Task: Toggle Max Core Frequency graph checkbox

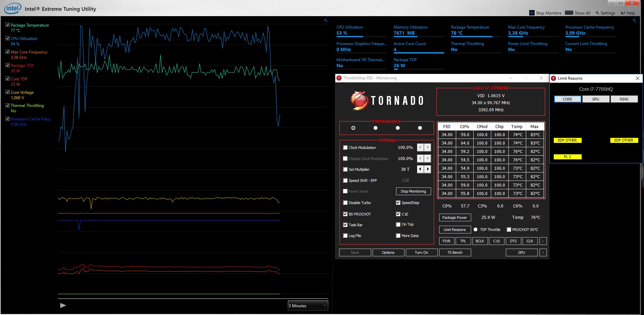Action: 7,52
